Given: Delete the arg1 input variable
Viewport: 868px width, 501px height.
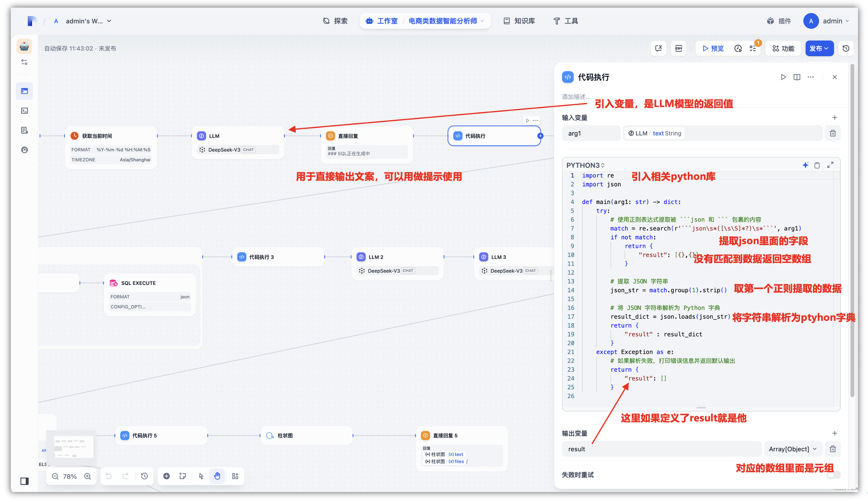Looking at the screenshot, I should coord(833,133).
